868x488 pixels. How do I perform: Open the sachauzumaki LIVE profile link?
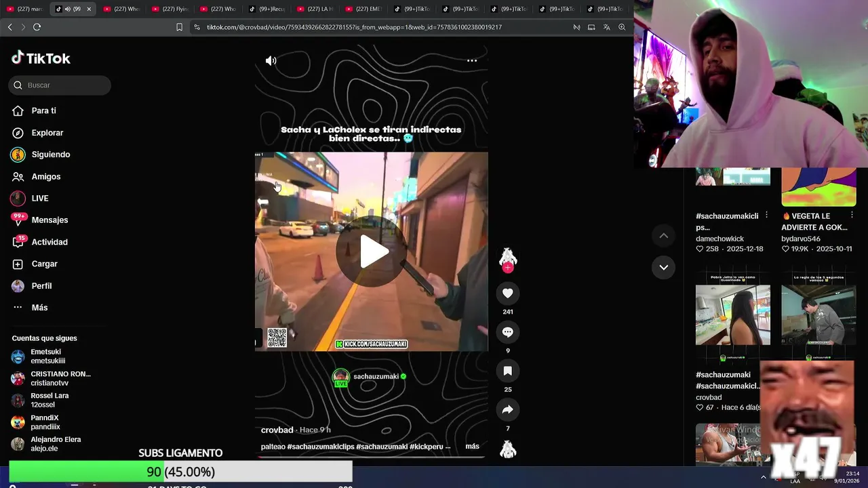click(369, 378)
